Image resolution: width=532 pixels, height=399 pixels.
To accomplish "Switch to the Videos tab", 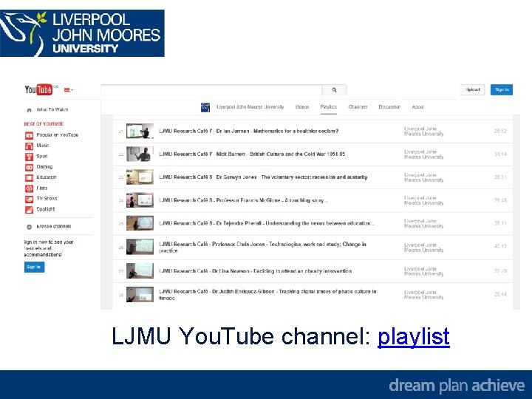I will coord(302,107).
